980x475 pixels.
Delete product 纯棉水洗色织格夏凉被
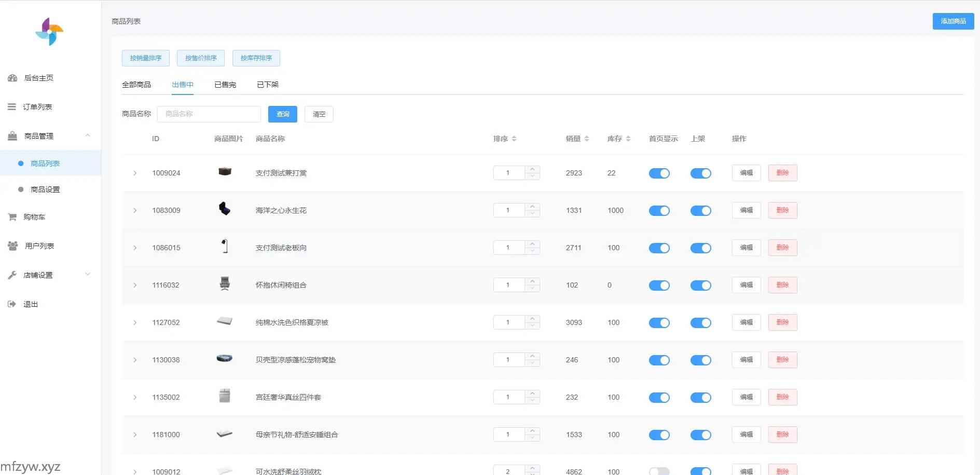782,322
